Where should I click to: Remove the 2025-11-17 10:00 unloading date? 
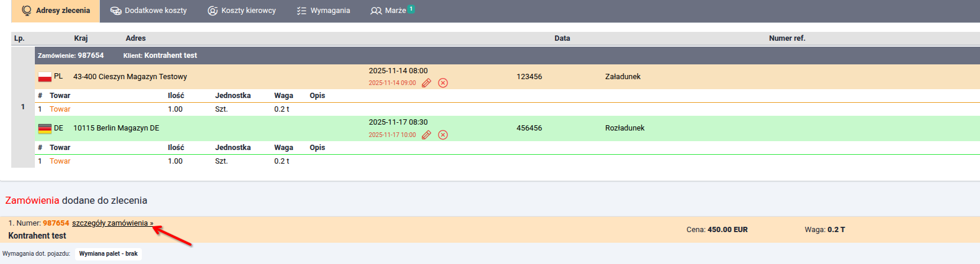coord(443,135)
